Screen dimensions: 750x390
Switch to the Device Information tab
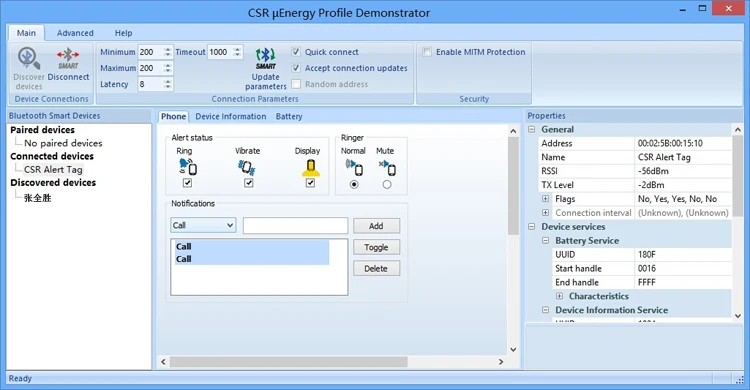coord(231,116)
